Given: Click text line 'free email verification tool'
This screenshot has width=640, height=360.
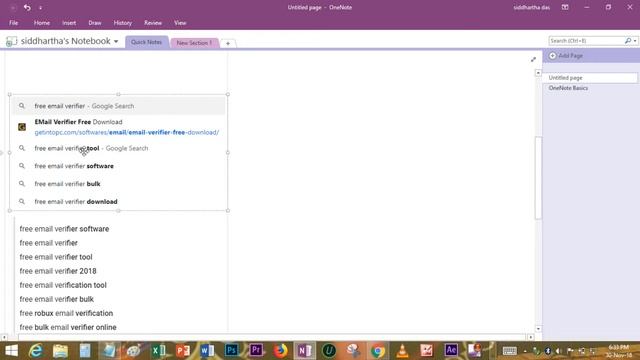Looking at the screenshot, I should [x=63, y=285].
